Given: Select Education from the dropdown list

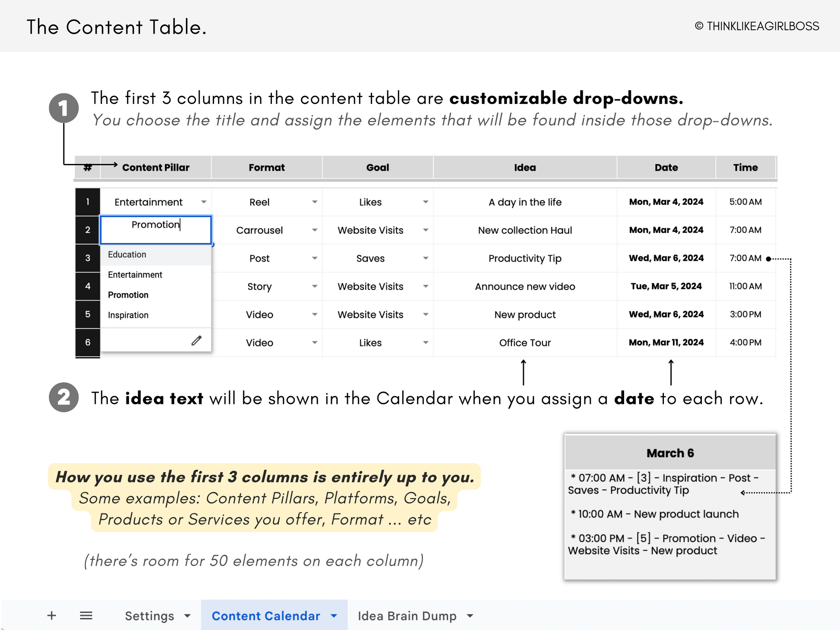Looking at the screenshot, I should point(127,255).
